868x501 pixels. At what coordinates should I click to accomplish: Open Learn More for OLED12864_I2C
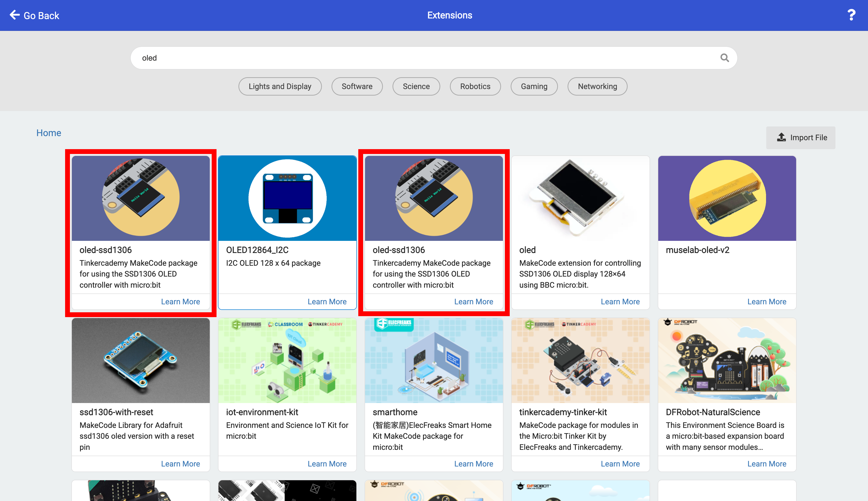coord(327,301)
